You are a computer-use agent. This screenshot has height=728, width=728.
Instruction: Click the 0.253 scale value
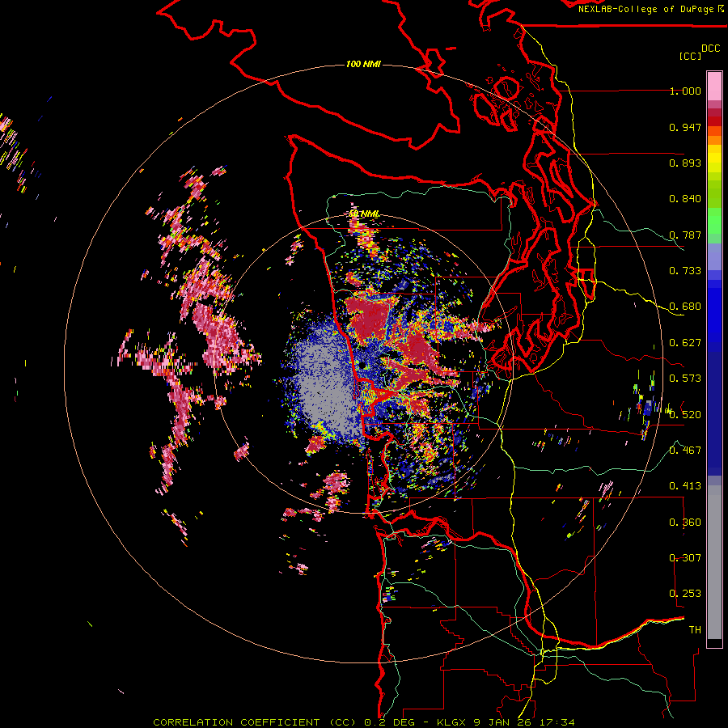point(685,594)
